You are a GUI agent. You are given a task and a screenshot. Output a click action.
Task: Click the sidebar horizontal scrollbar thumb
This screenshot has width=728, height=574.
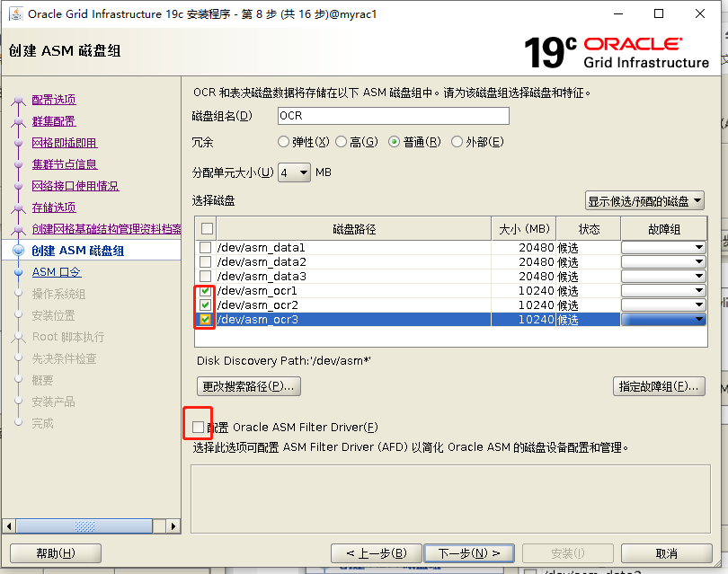[x=84, y=526]
